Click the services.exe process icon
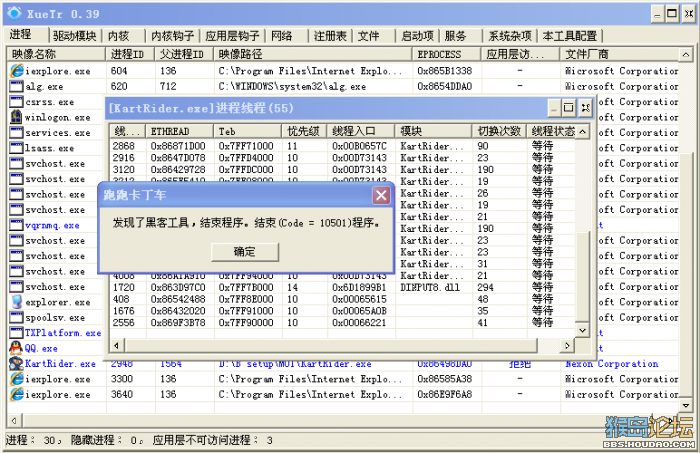The width and height of the screenshot is (700, 453). 17,132
